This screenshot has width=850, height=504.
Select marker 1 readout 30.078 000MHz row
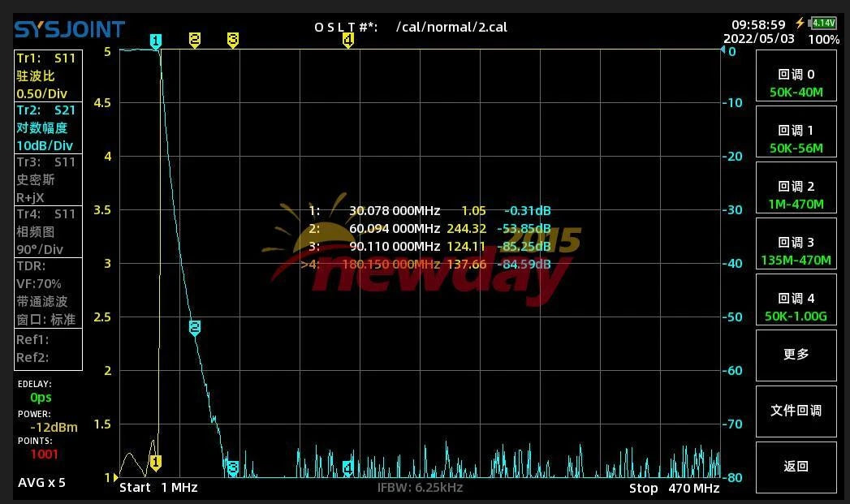click(430, 210)
